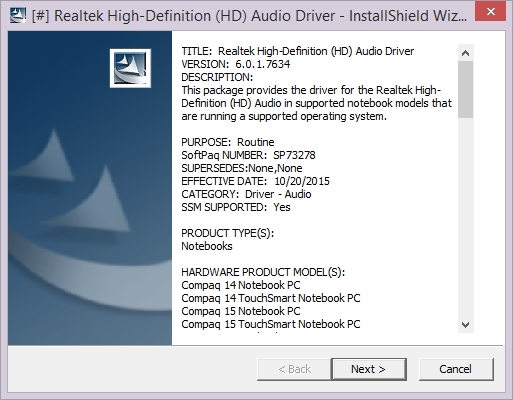This screenshot has height=400, width=513.
Task: Click the scroll up arrow of text box
Action: point(466,53)
